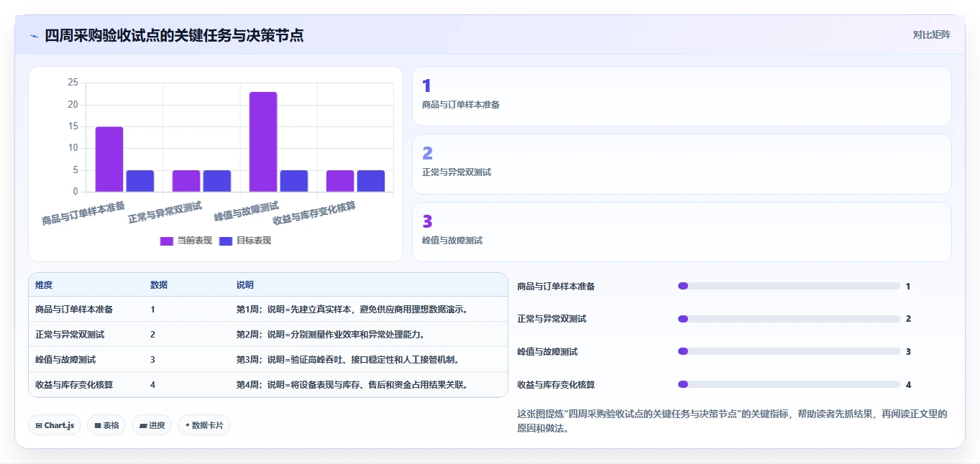Click the lightning icon beside the title
This screenshot has width=980, height=464.
(x=34, y=36)
